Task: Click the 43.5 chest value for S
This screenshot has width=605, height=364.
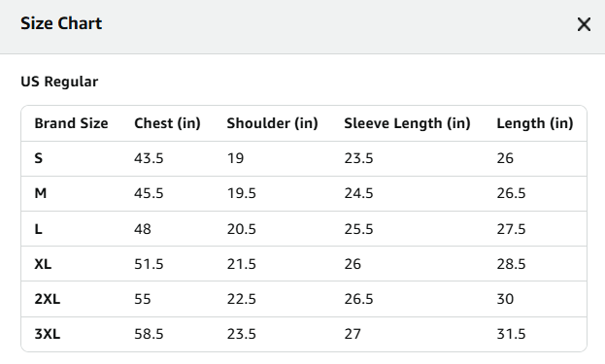Action: pos(149,158)
